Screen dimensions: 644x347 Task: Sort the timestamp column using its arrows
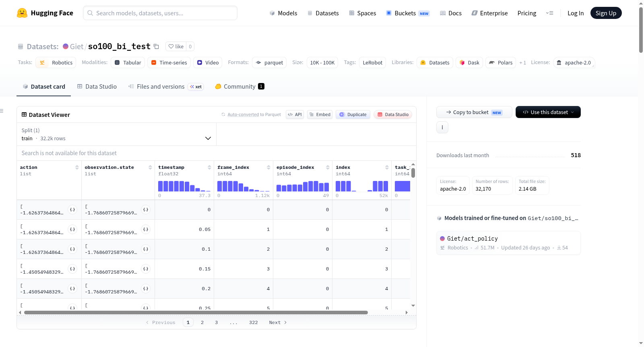(209, 167)
